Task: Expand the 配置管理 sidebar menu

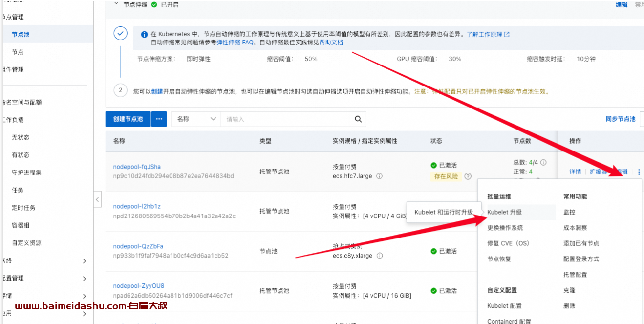Action: 84,279
